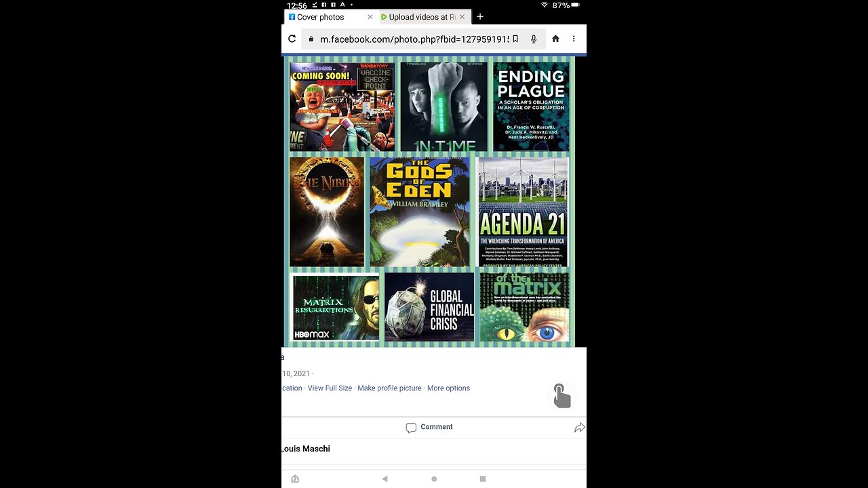Click the Vaccine Checkpoint image
This screenshot has width=868, height=488.
pyautogui.click(x=342, y=106)
